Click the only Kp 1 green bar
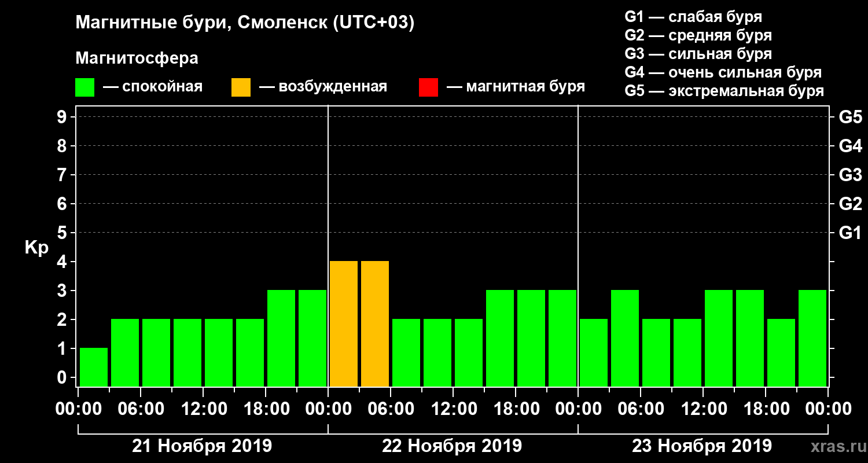Screen dimensions: 868x463 click(94, 367)
